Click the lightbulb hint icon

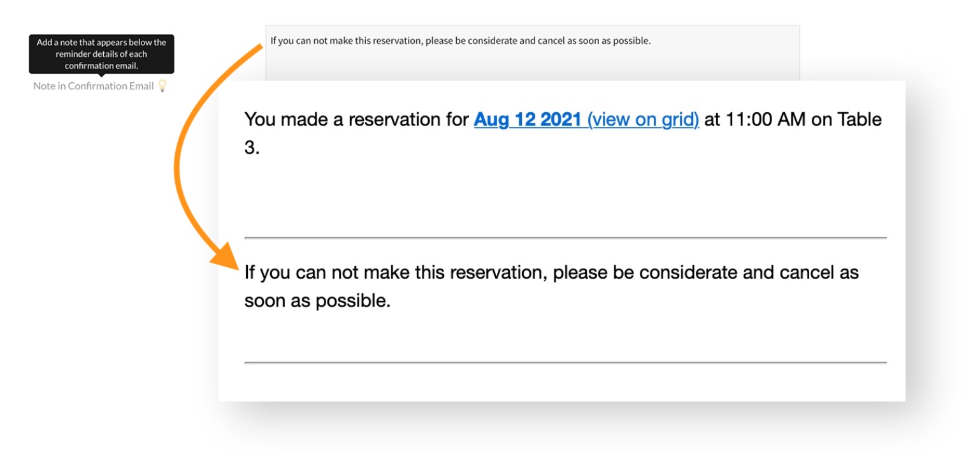162,85
